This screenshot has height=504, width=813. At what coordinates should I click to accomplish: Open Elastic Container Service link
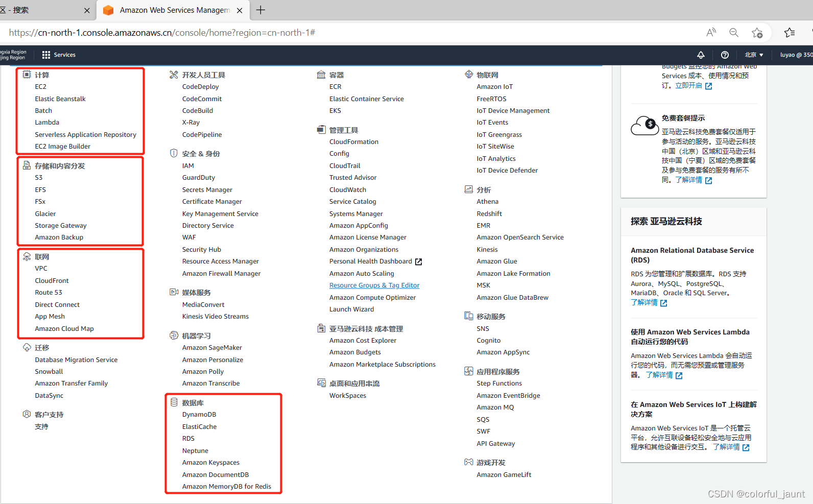pos(367,99)
